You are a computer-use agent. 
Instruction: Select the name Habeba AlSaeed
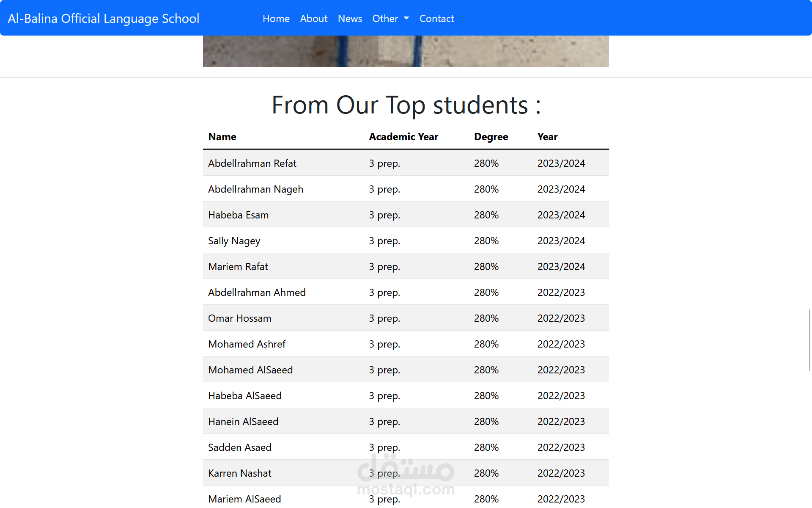point(245,396)
